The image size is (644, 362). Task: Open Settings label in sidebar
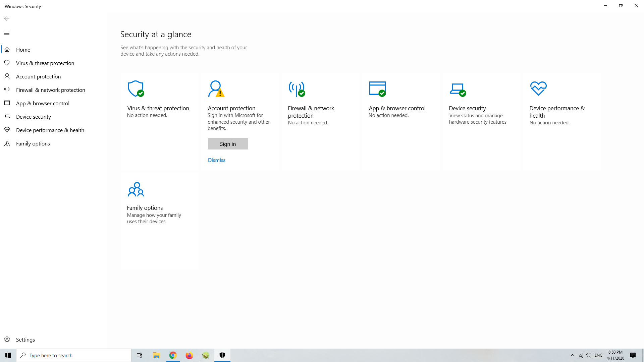[25, 340]
